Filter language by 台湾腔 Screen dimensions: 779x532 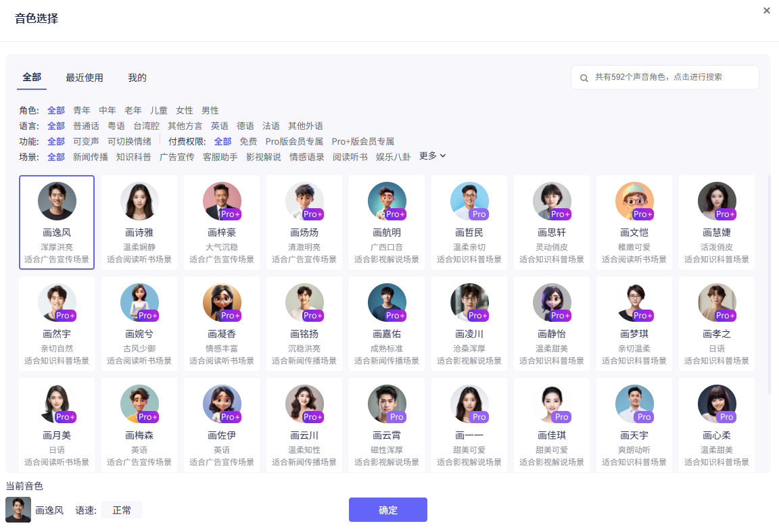(147, 126)
